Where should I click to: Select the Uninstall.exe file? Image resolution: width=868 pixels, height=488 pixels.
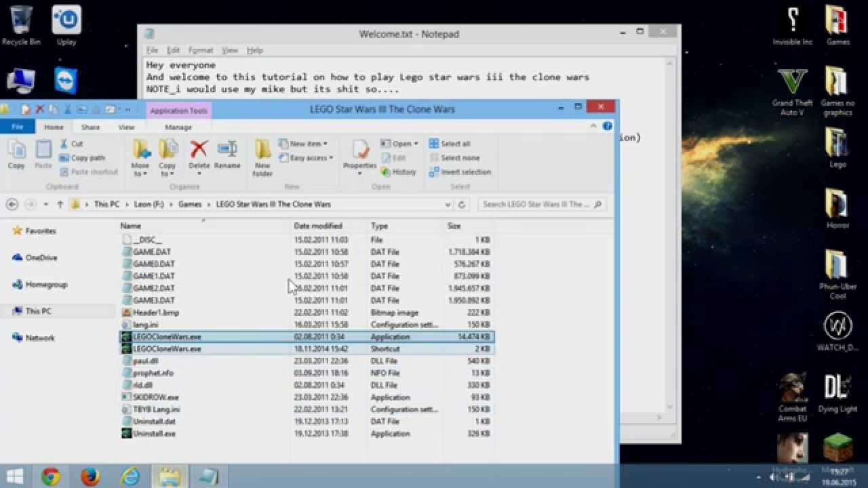[154, 434]
